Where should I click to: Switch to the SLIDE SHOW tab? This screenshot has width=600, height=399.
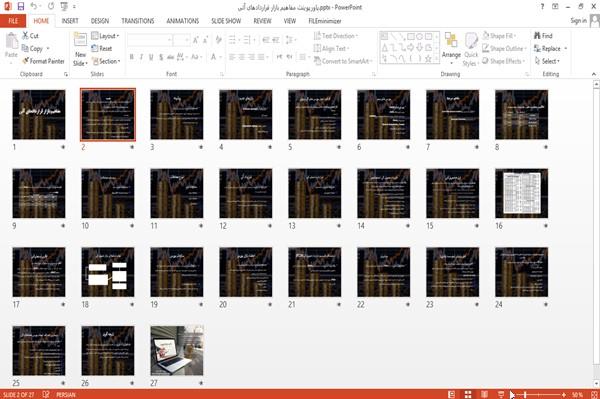(226, 21)
